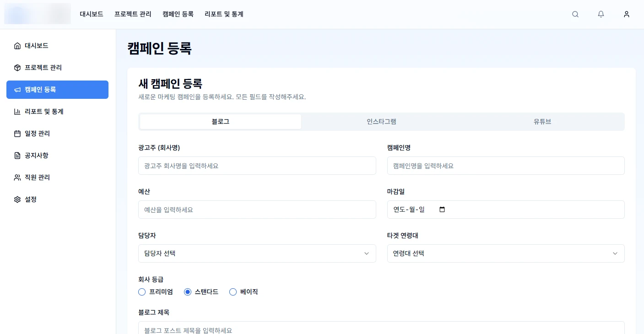Select the 베이직 radio button
This screenshot has height=334, width=644.
(233, 292)
